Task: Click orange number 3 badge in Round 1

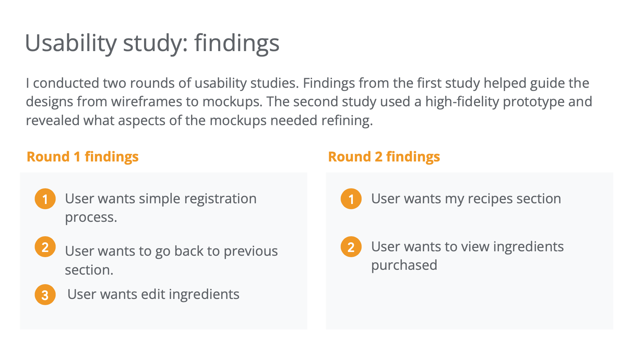Action: click(x=45, y=295)
